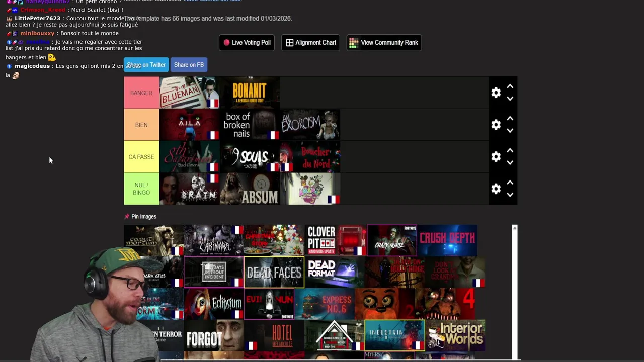Select 8th Apartment Bad Omens thumbnail
Viewport: 644px width, 362px height.
pos(189,157)
